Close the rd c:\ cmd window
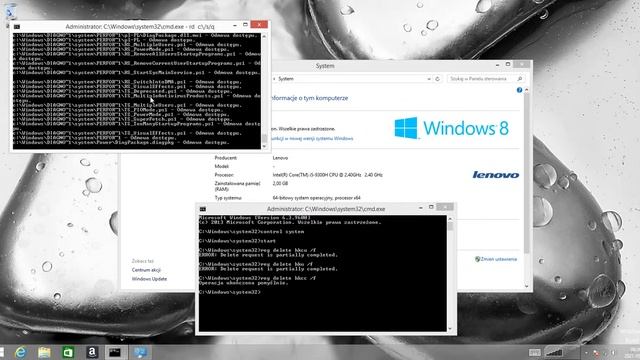Image resolution: width=640 pixels, height=360 pixels. pos(259,25)
